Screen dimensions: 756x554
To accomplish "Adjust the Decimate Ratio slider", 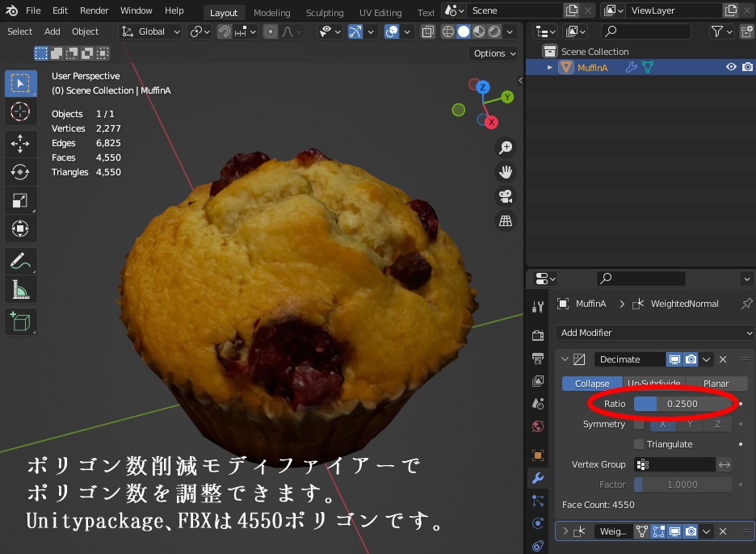I will tap(681, 403).
